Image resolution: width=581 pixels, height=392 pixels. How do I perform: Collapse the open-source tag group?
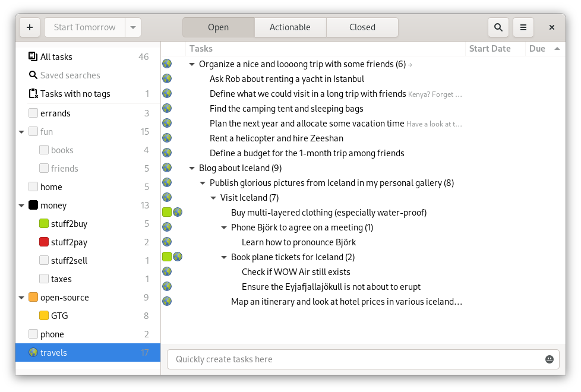coord(21,298)
